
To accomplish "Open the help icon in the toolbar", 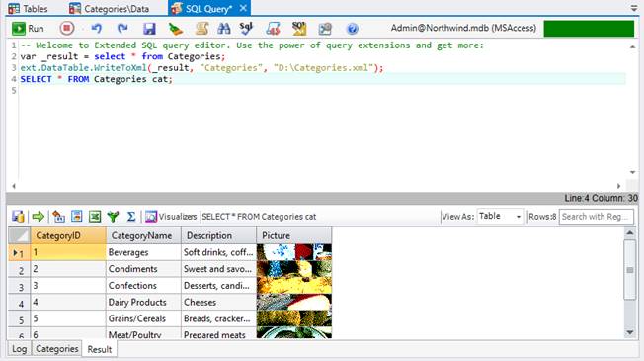I will click(352, 29).
